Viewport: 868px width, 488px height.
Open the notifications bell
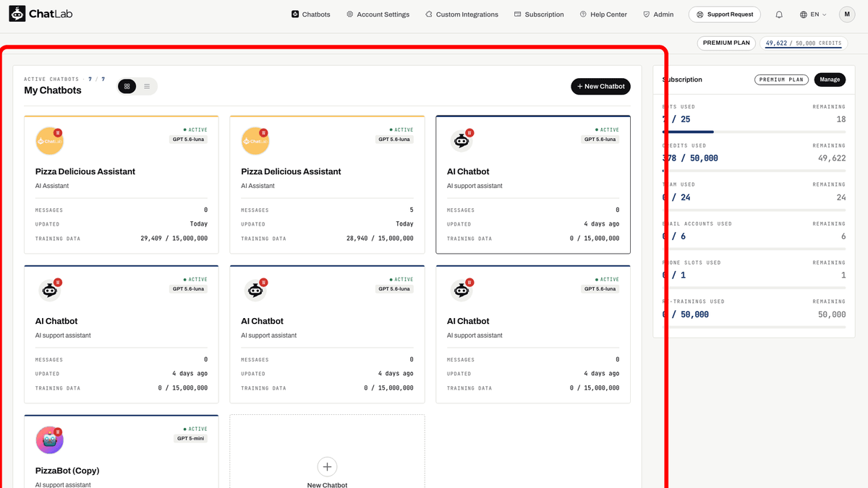pos(779,14)
